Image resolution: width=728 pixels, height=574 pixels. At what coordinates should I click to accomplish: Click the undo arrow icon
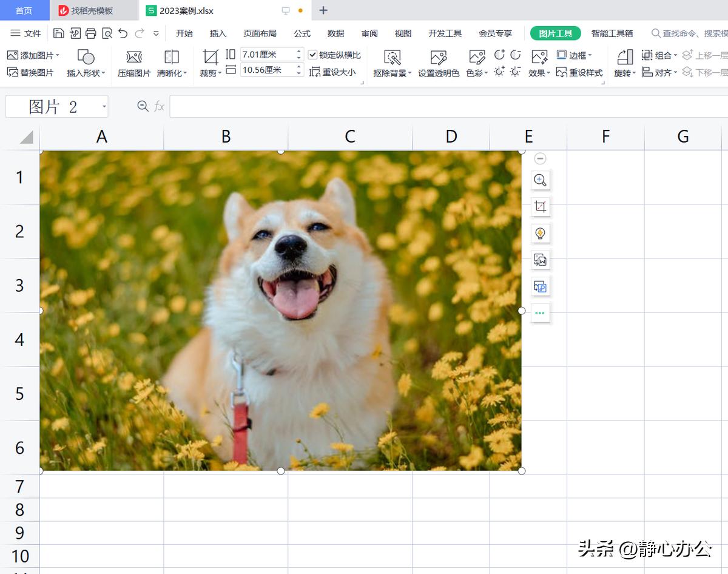pyautogui.click(x=123, y=33)
